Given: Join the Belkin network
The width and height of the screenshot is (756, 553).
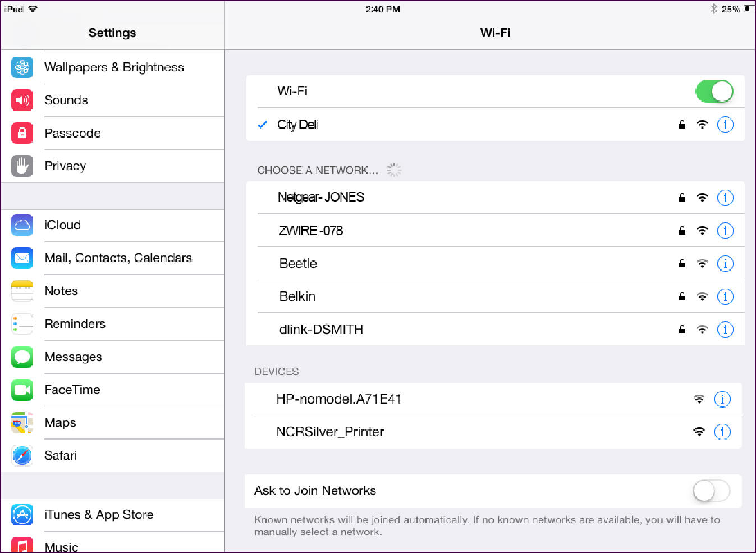Looking at the screenshot, I should (496, 296).
